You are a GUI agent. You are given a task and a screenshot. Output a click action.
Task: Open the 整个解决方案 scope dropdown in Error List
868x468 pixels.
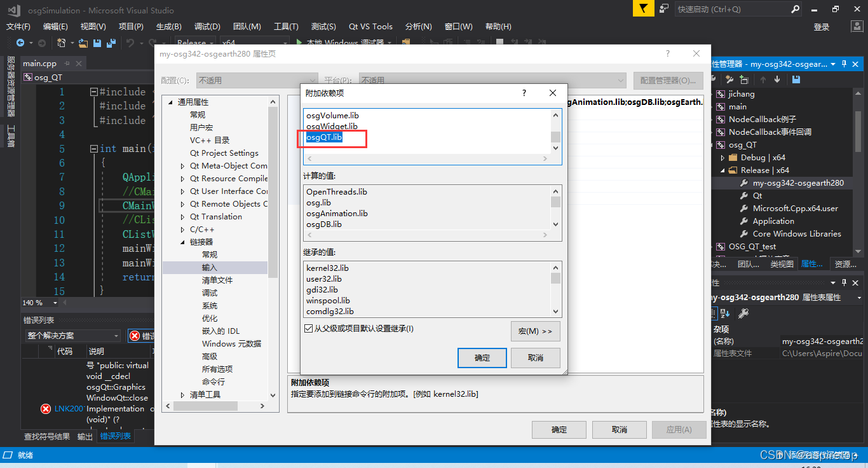pos(116,336)
